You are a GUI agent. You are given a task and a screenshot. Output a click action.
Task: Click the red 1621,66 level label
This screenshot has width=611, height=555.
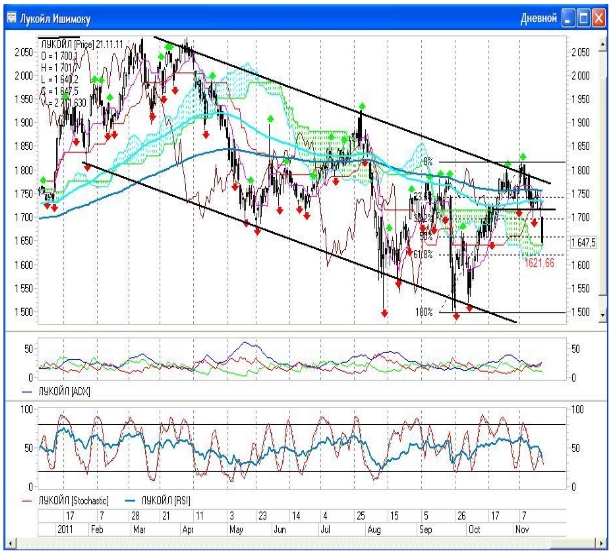[539, 263]
